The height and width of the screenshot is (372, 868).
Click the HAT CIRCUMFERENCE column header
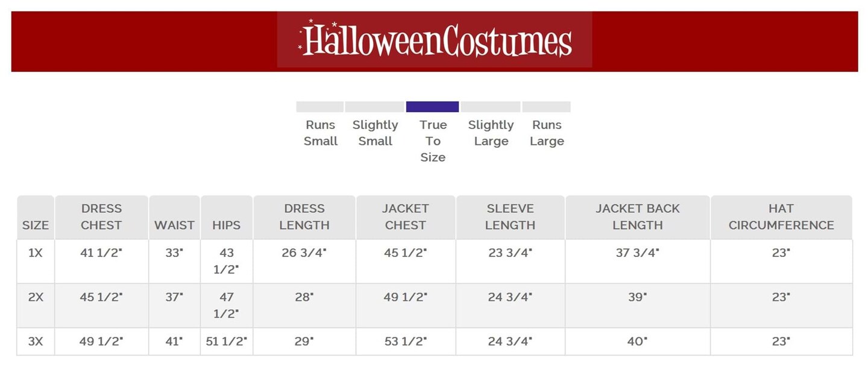pyautogui.click(x=781, y=217)
